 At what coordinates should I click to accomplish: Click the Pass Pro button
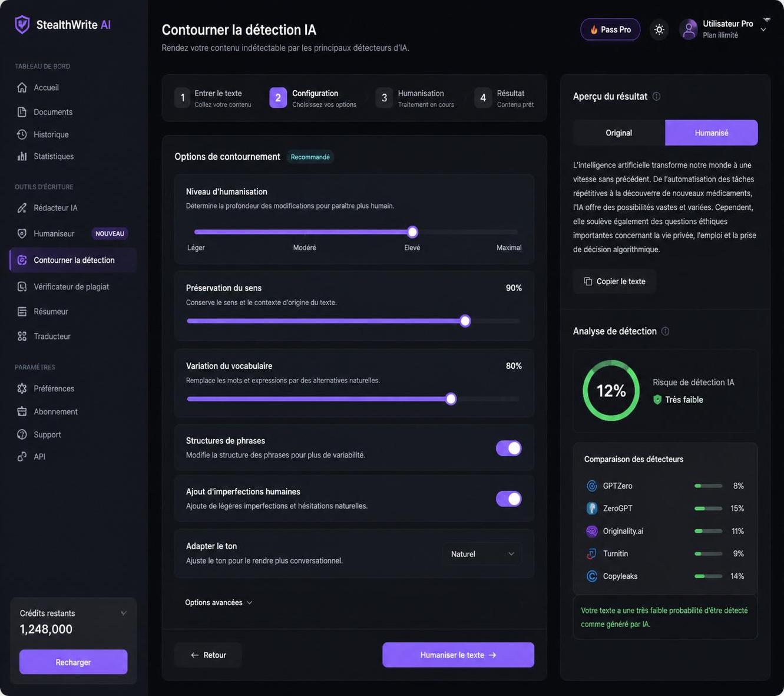(x=610, y=29)
